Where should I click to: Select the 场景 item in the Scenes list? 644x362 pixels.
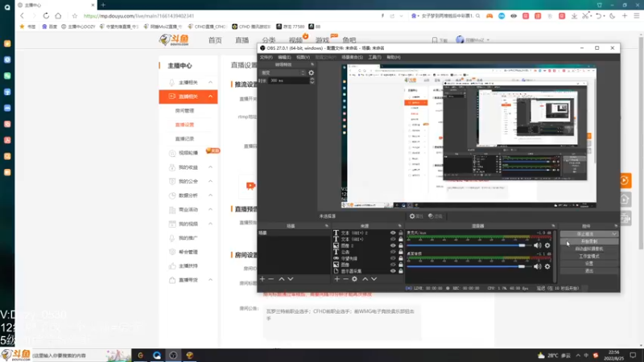(x=294, y=232)
